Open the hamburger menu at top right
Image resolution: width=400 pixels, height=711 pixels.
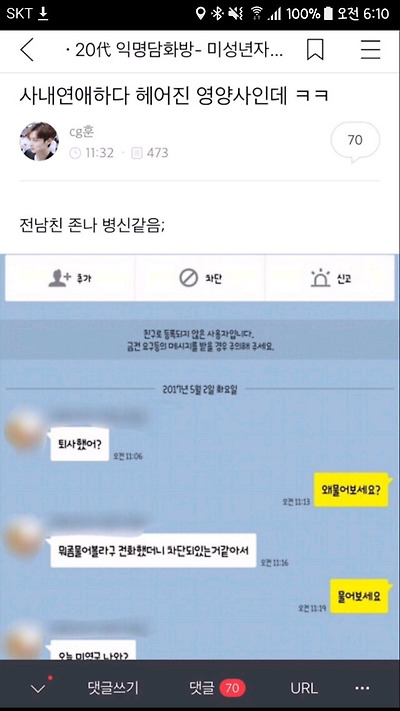pyautogui.click(x=371, y=49)
